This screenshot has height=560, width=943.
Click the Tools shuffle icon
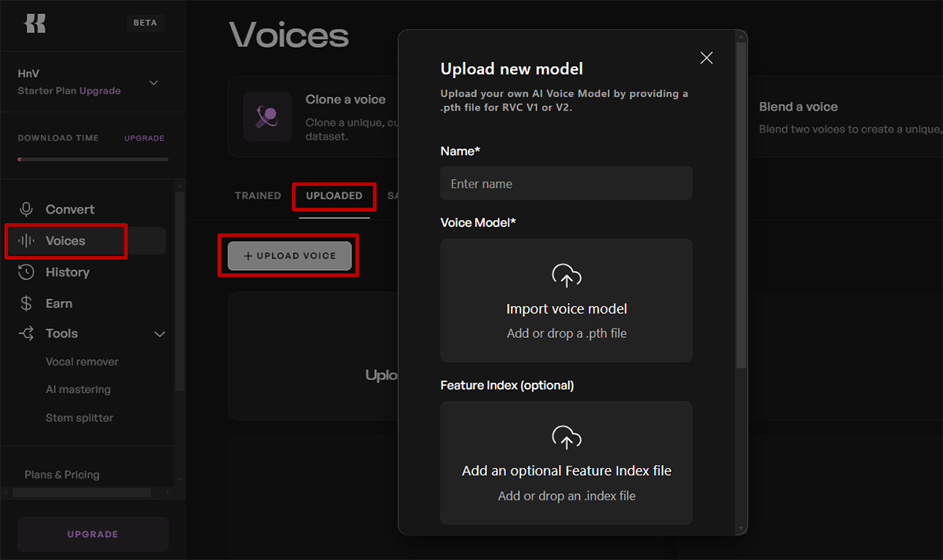27,334
